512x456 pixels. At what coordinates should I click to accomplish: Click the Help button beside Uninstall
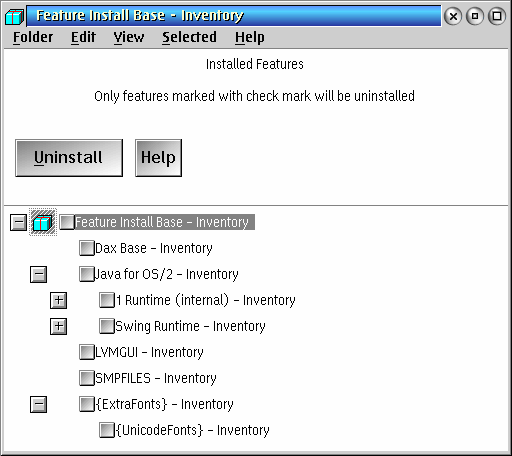(x=158, y=158)
